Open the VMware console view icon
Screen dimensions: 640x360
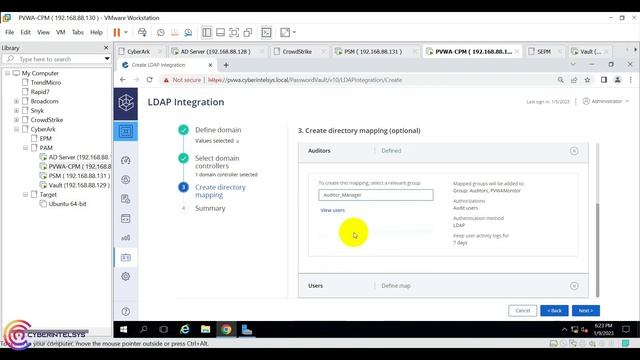266,32
